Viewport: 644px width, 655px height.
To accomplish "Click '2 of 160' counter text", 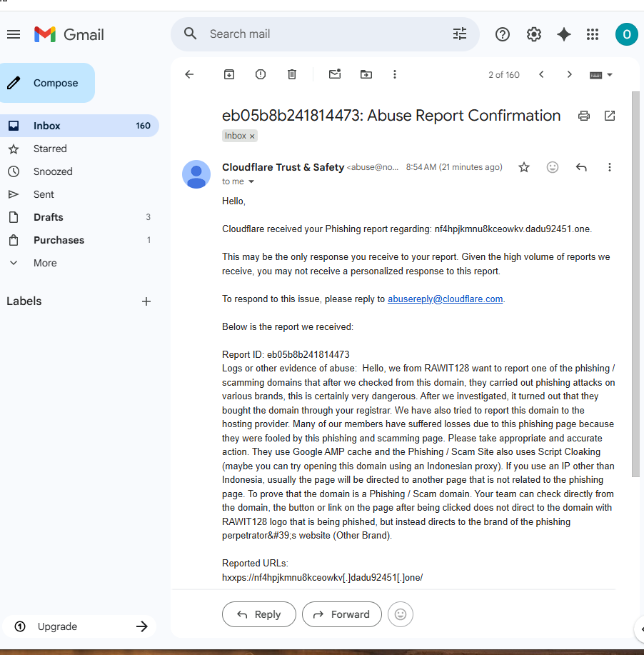I will [504, 75].
